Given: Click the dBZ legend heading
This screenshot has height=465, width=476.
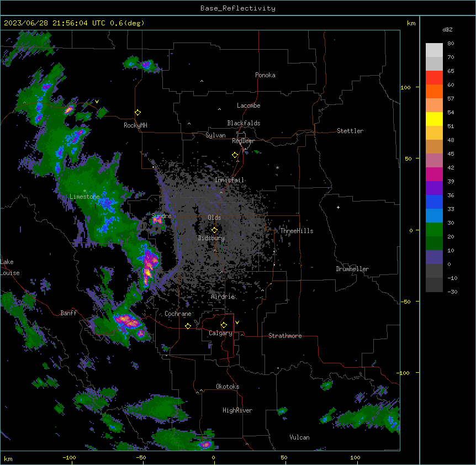Looking at the screenshot, I should click(x=447, y=30).
